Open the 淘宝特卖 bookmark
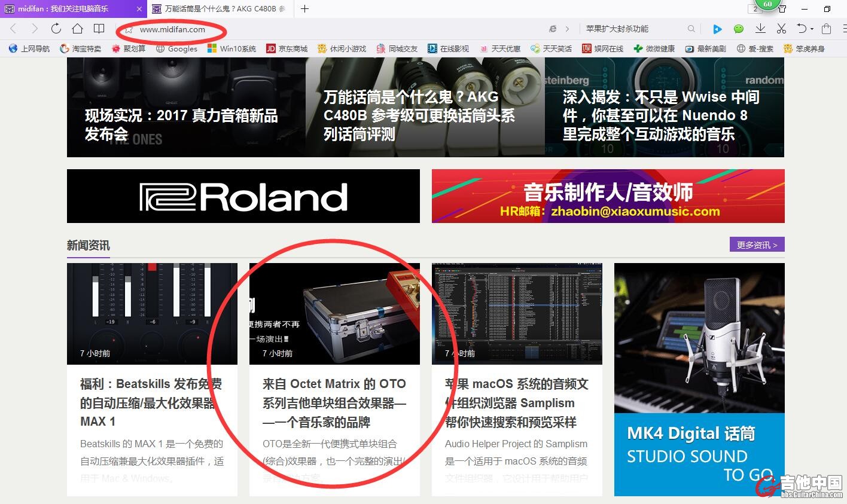This screenshot has height=504, width=847. pyautogui.click(x=81, y=48)
